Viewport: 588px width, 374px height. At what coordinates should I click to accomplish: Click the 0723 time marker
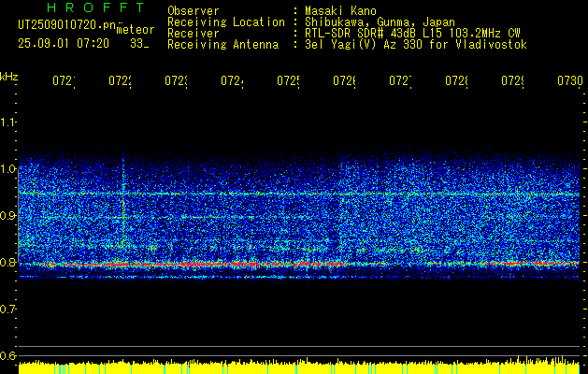176,81
